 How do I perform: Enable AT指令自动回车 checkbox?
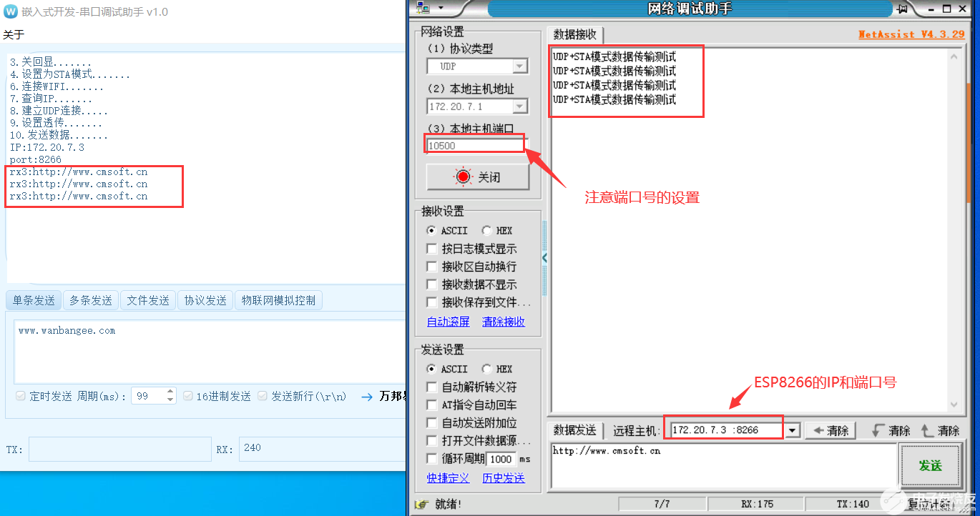click(431, 405)
